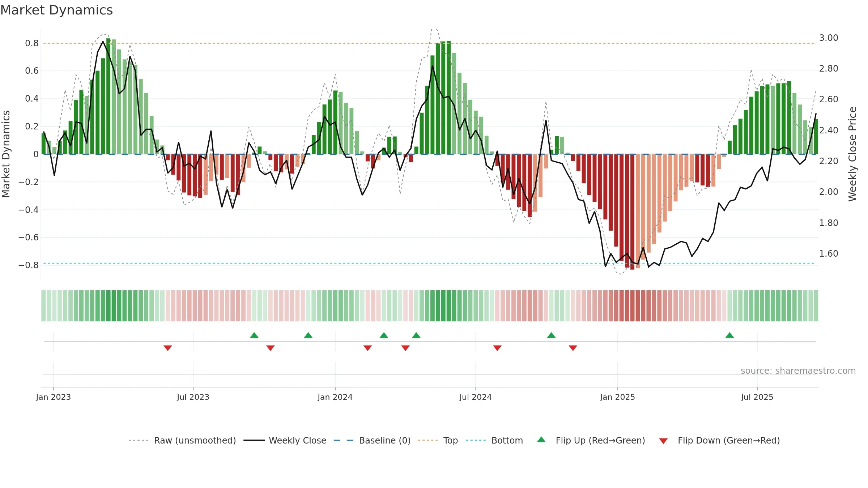Toggle the Flip Up (Red→Green) legend entry
868x488 pixels.
point(591,440)
